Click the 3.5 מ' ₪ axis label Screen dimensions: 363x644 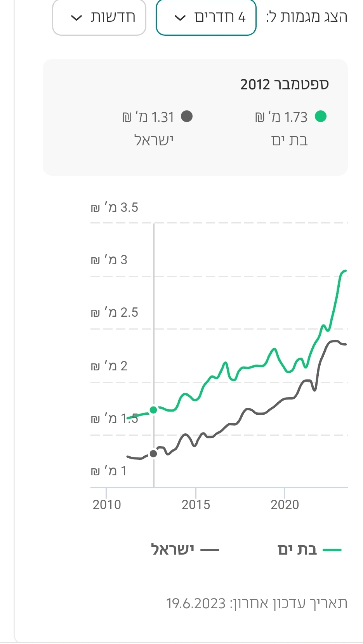point(115,208)
